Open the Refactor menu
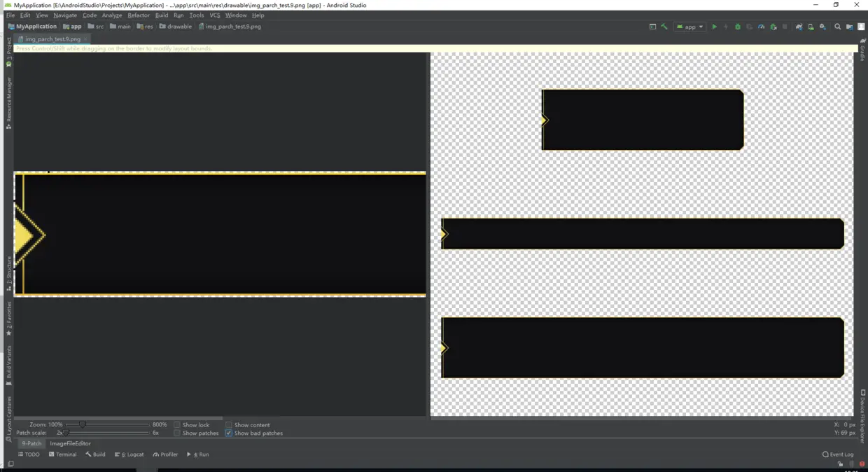868x472 pixels. tap(139, 15)
